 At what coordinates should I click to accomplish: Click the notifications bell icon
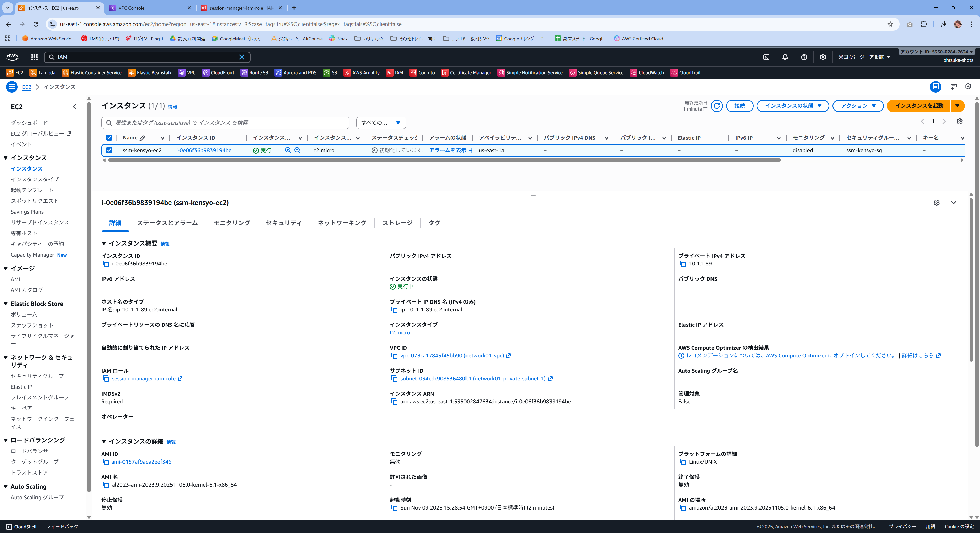[785, 57]
